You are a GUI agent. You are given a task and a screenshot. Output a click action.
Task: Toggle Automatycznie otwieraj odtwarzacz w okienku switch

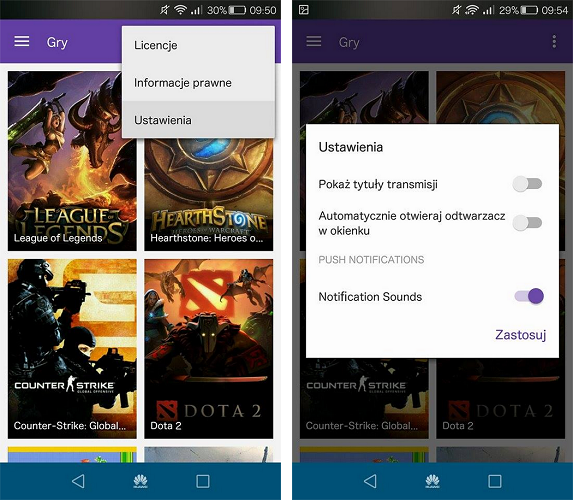click(527, 223)
